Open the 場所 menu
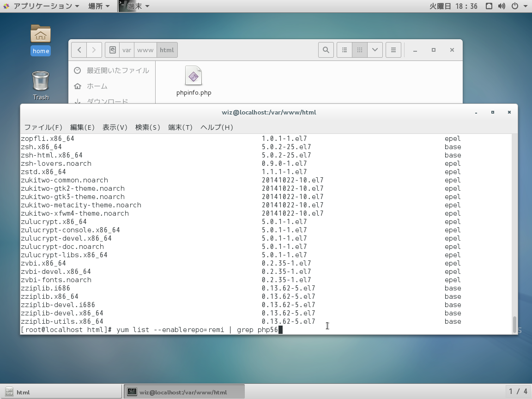This screenshot has width=532, height=399. (x=99, y=6)
